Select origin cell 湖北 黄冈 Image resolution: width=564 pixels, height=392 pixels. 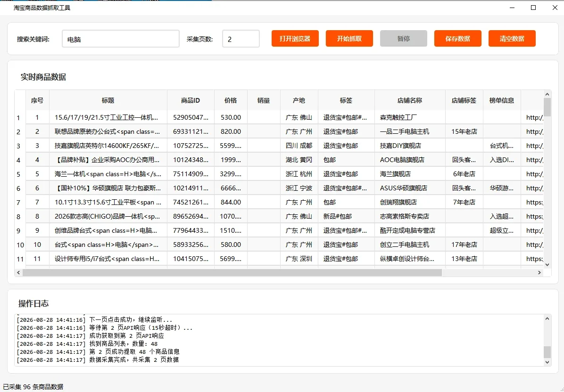pos(299,160)
